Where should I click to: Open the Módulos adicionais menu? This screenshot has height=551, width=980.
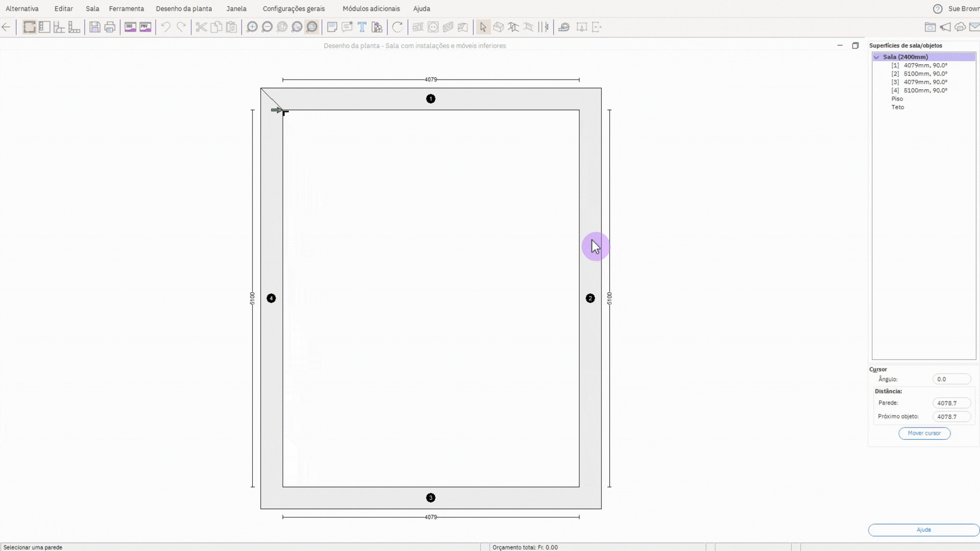371,9
